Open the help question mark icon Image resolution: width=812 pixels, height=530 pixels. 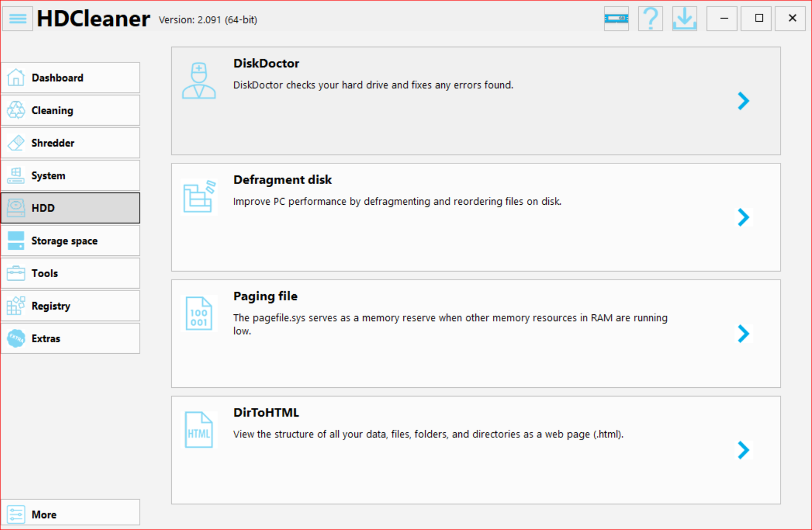pos(650,19)
